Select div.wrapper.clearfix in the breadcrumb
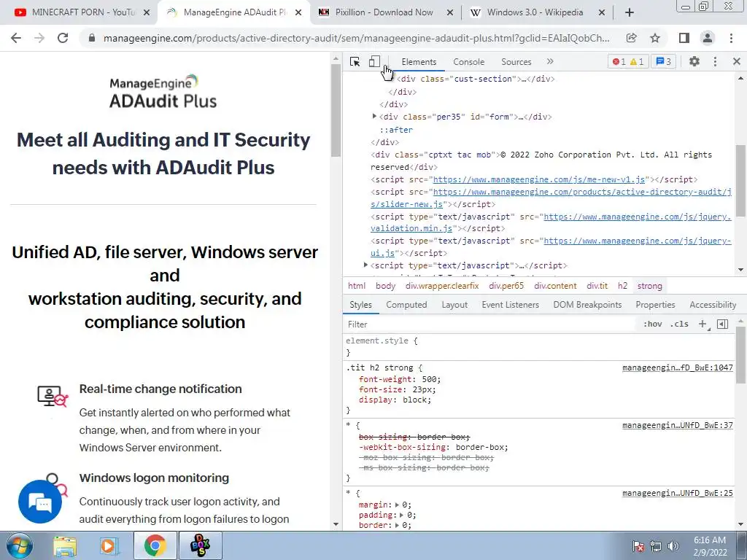 pos(442,286)
